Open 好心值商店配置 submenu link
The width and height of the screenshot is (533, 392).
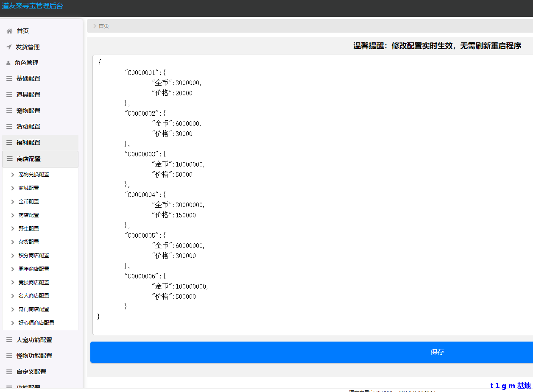point(36,323)
